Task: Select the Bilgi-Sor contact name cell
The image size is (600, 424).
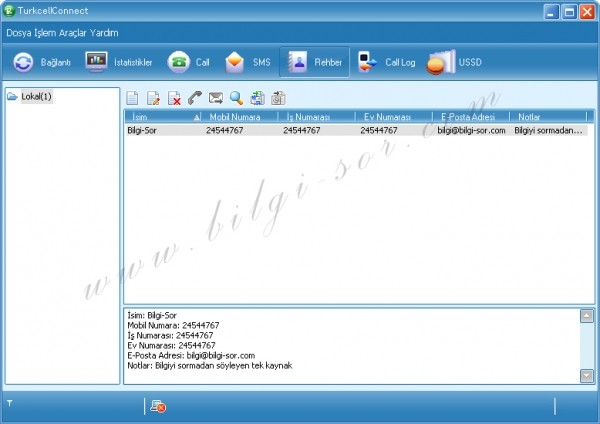Action: pos(142,130)
